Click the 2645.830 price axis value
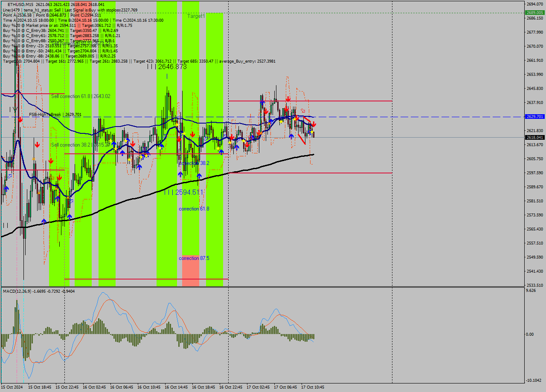Image resolution: width=546 pixels, height=392 pixels. pos(534,88)
